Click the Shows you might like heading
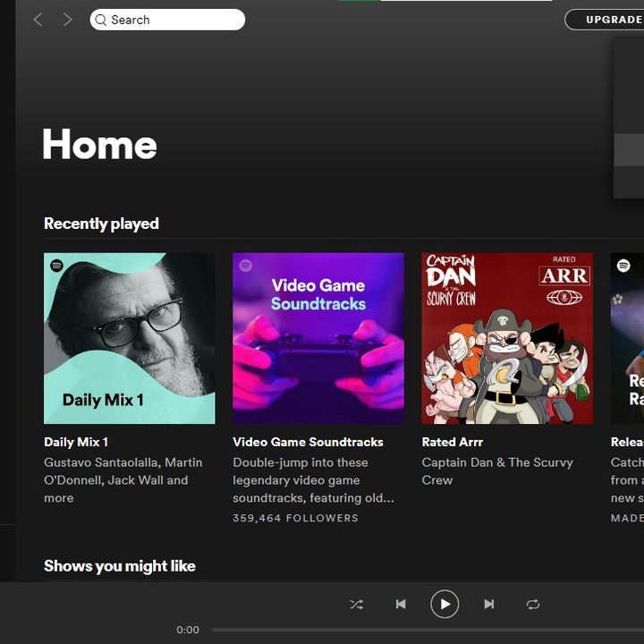The image size is (644, 644). 120,566
